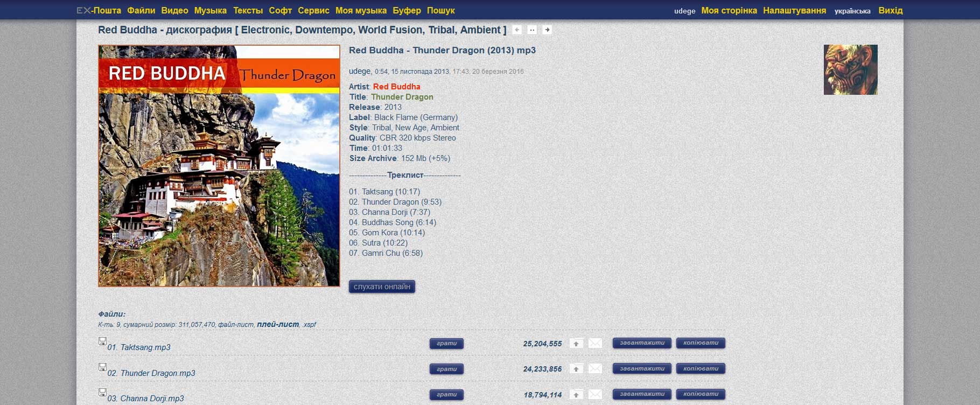980x405 pixels.
Task: Click up-arrow icon in 01. Taktsang.mp3 row
Action: pyautogui.click(x=576, y=343)
